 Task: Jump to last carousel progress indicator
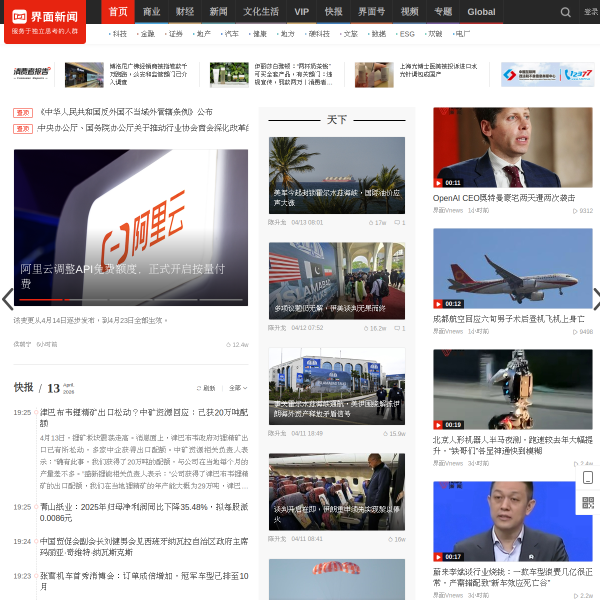[x=221, y=300]
